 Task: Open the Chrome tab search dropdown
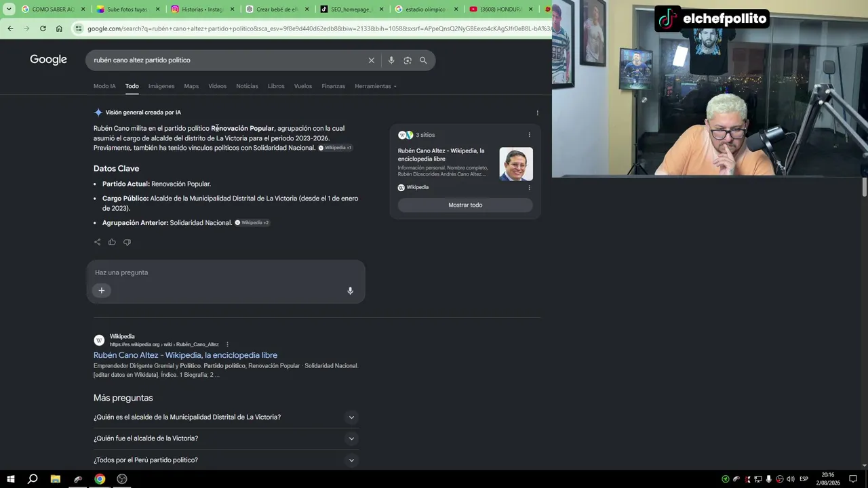(x=9, y=9)
